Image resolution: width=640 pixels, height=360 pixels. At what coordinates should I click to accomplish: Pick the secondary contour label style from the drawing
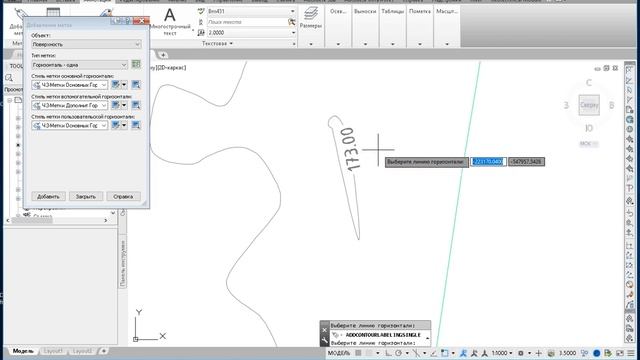pyautogui.click(x=136, y=105)
